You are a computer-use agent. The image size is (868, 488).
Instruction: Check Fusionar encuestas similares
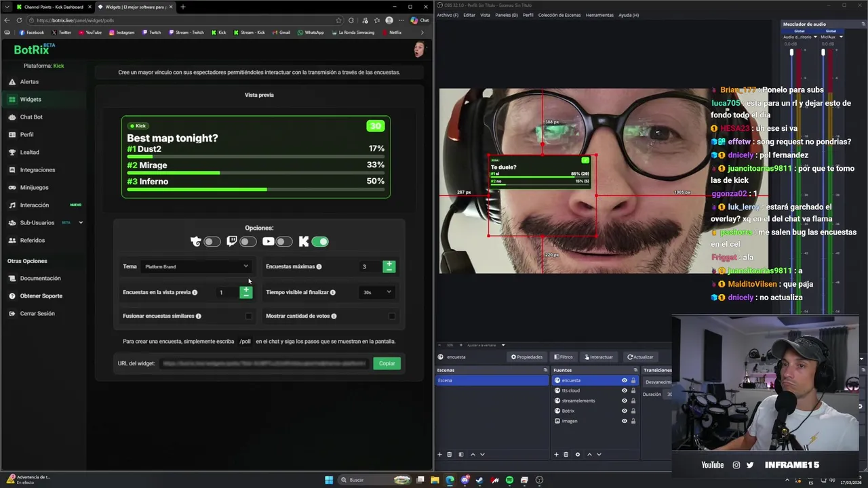tap(249, 316)
